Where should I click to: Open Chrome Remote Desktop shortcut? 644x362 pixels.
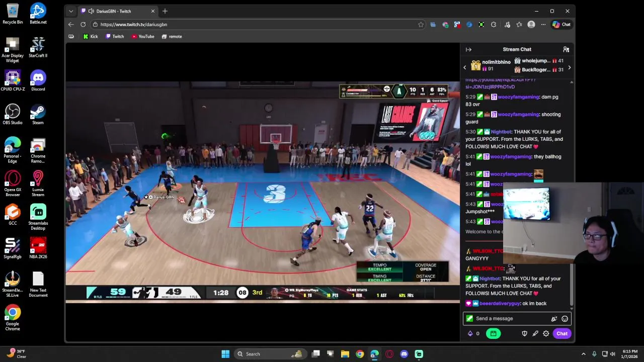tap(38, 150)
